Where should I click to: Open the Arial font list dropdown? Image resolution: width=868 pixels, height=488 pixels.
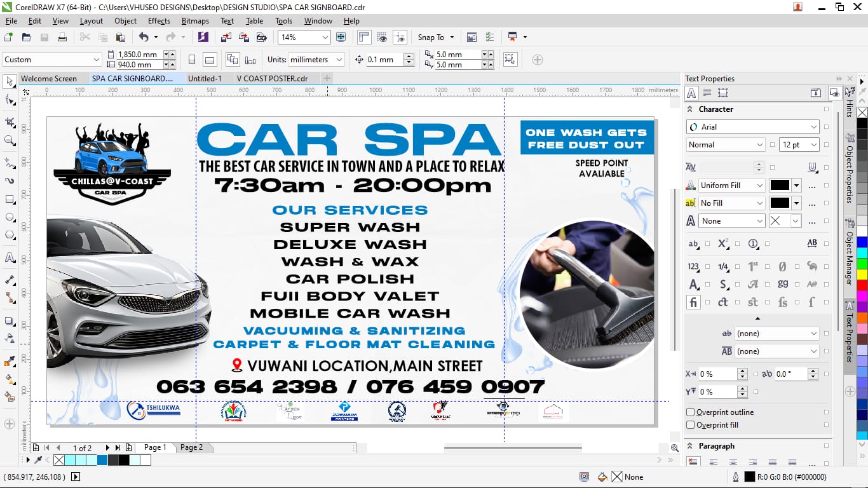click(x=814, y=127)
